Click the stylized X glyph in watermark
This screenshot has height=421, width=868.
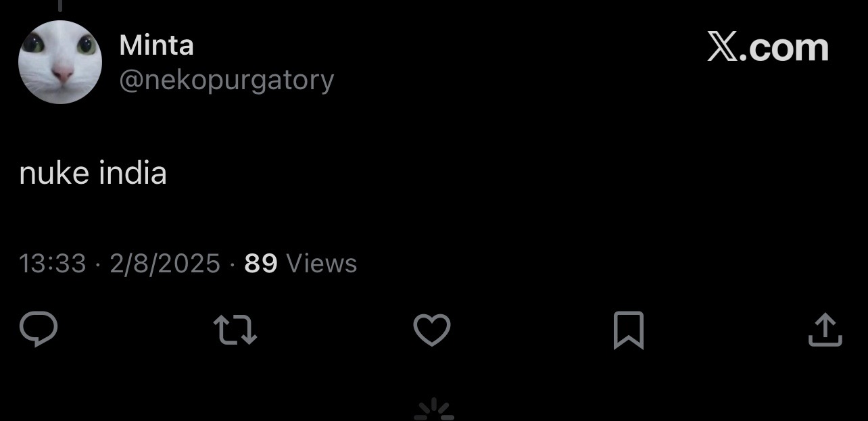point(723,47)
